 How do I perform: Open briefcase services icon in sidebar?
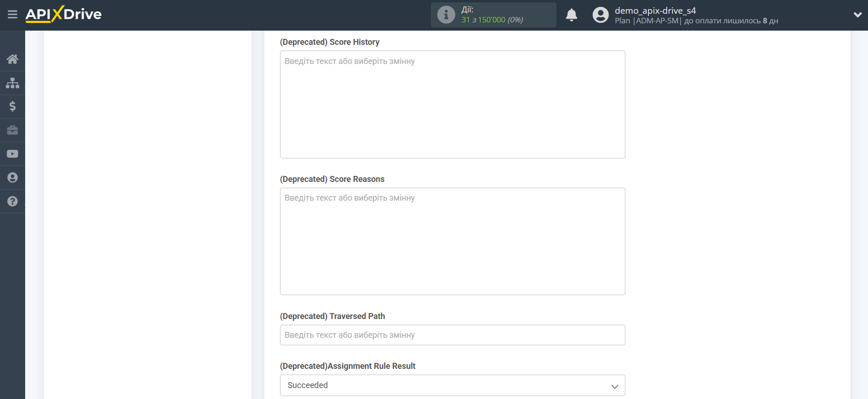point(12,130)
